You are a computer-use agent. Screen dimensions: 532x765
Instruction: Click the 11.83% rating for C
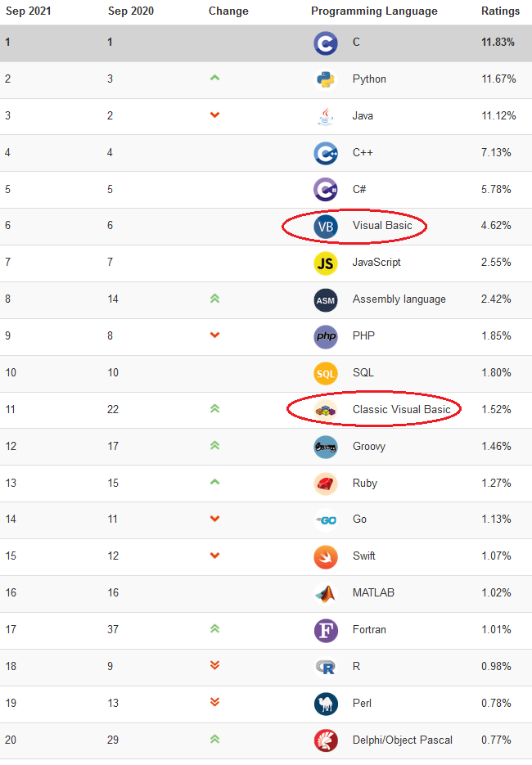point(498,42)
